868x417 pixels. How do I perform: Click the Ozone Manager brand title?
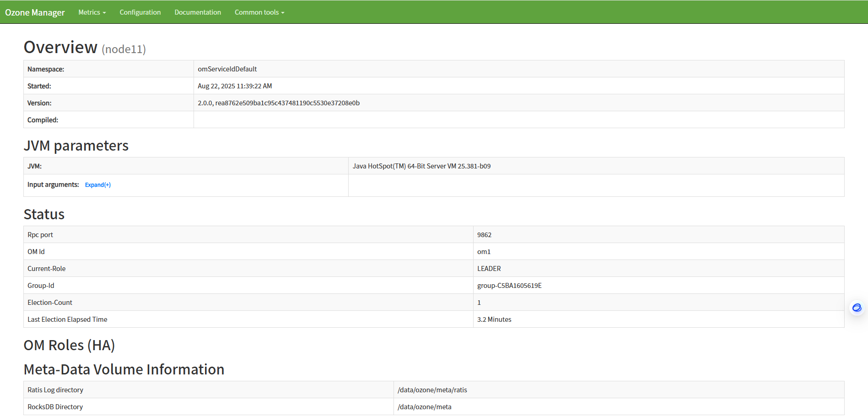pyautogui.click(x=35, y=12)
